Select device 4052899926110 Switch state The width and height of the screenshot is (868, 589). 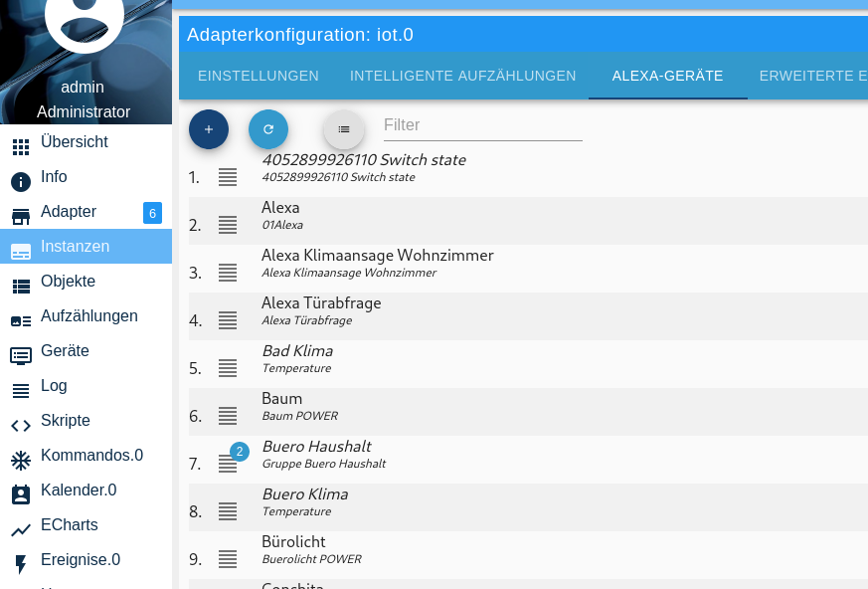tap(364, 160)
